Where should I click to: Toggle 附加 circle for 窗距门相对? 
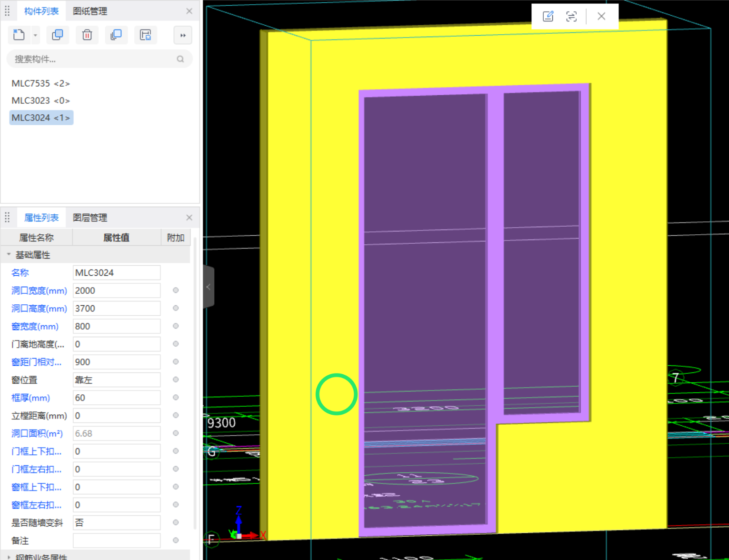(x=176, y=361)
